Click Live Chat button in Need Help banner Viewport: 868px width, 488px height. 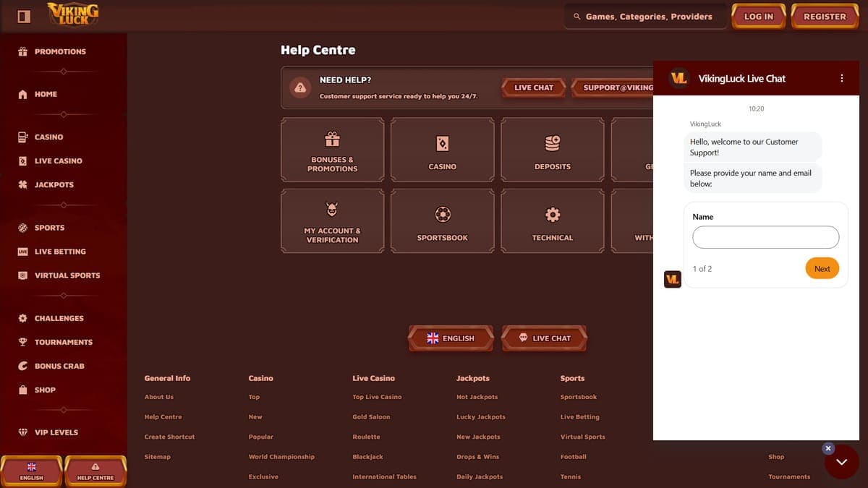point(534,87)
